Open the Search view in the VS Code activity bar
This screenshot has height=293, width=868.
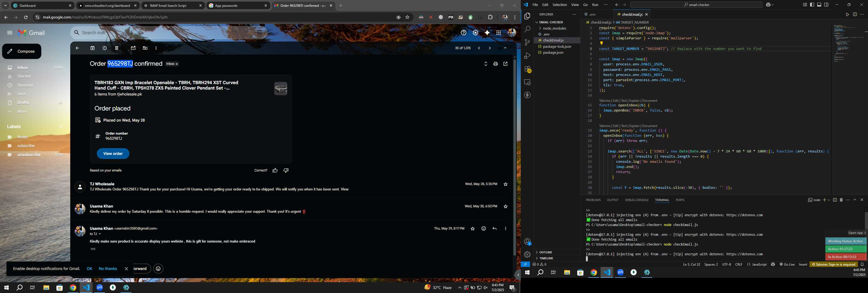(527, 29)
